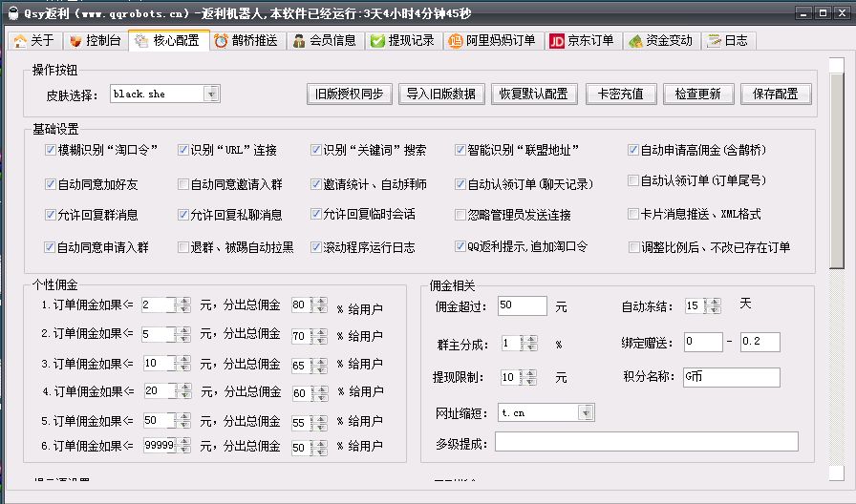Click the rule 5 amount spinner showing 50

click(x=167, y=421)
